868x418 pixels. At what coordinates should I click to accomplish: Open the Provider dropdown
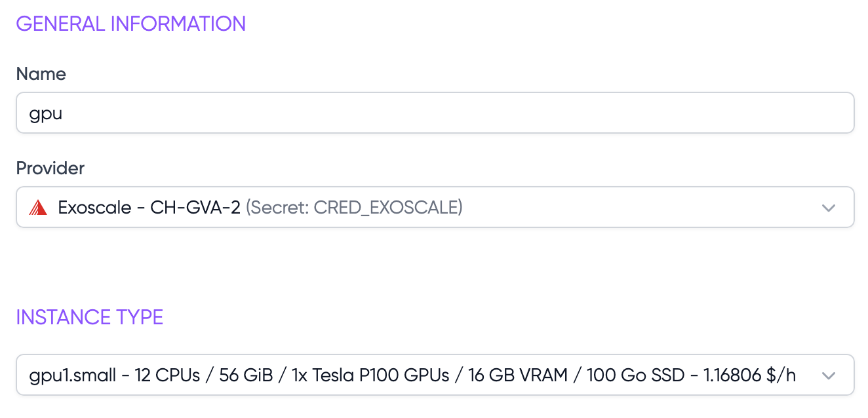pos(435,207)
